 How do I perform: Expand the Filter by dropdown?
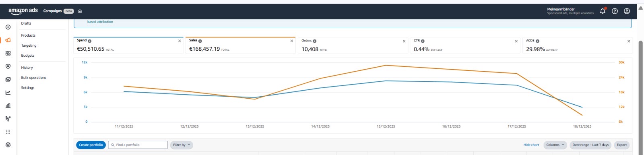(x=182, y=145)
